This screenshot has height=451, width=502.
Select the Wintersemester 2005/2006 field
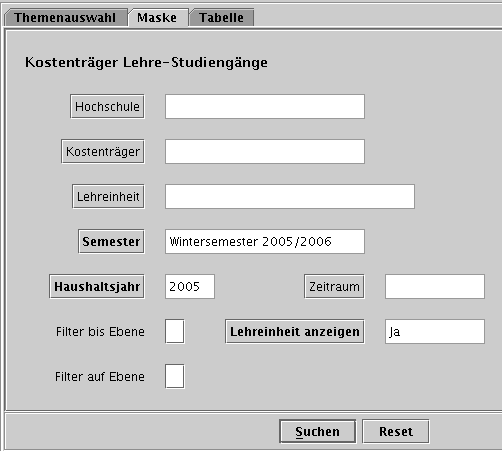(265, 241)
